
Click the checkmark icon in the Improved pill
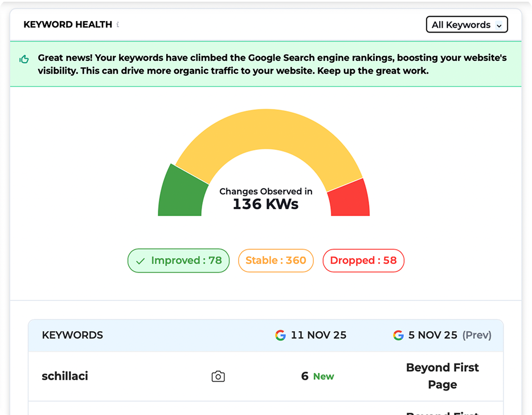click(140, 261)
